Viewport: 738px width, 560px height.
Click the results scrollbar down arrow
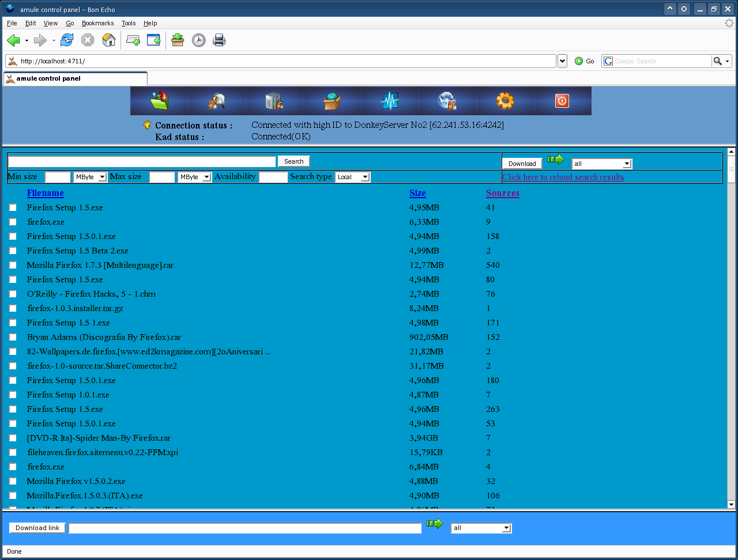coord(732,504)
